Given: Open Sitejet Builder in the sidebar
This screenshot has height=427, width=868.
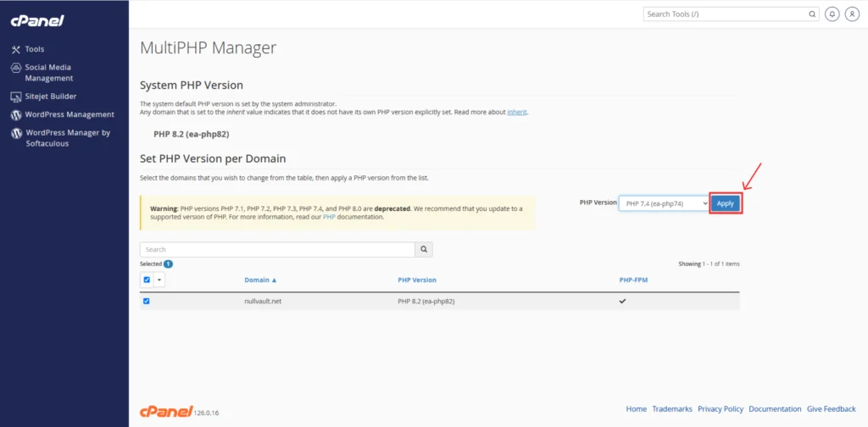Looking at the screenshot, I should coord(50,97).
